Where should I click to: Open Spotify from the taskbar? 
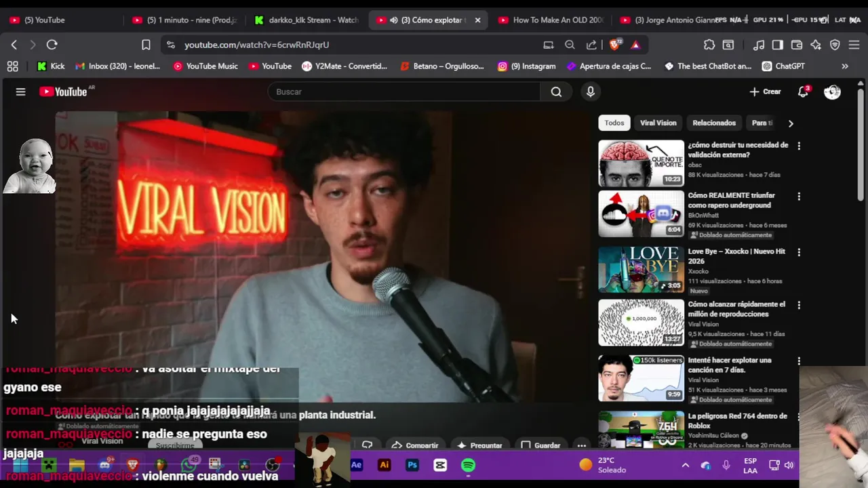[468, 465]
